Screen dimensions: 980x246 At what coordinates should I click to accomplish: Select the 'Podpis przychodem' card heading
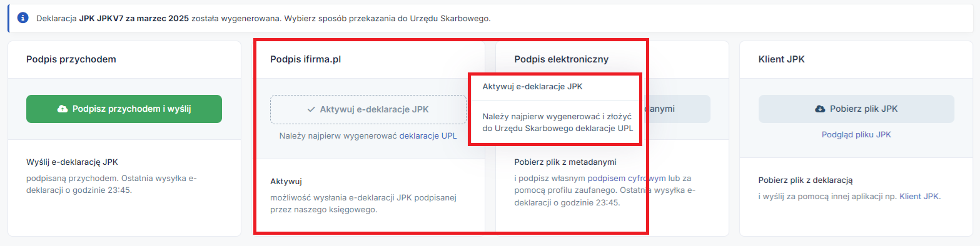(72, 59)
